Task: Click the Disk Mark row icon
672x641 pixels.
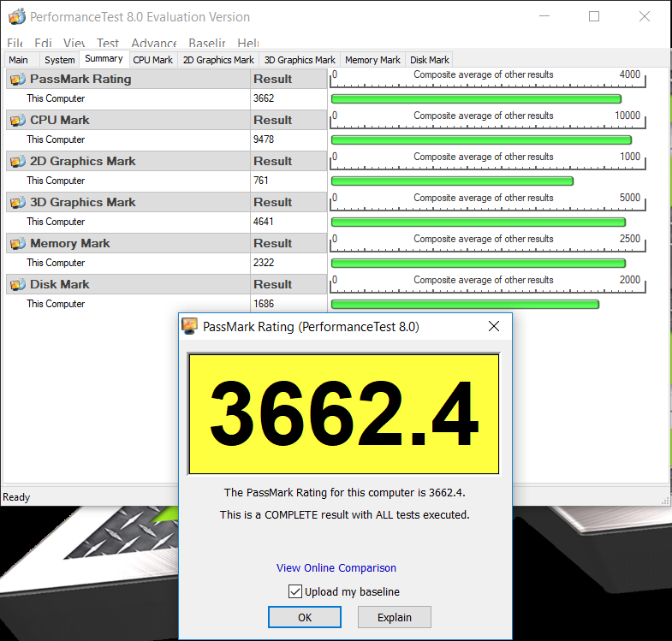Action: [x=18, y=284]
